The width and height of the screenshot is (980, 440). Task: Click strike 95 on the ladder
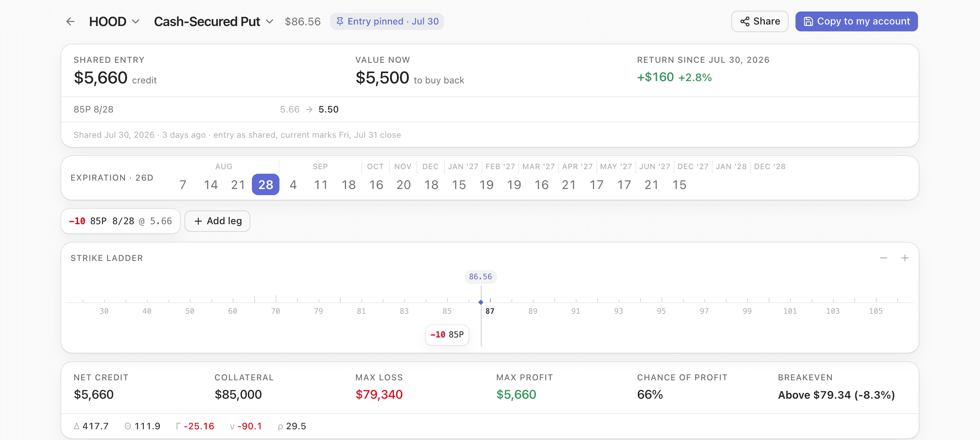pyautogui.click(x=661, y=311)
